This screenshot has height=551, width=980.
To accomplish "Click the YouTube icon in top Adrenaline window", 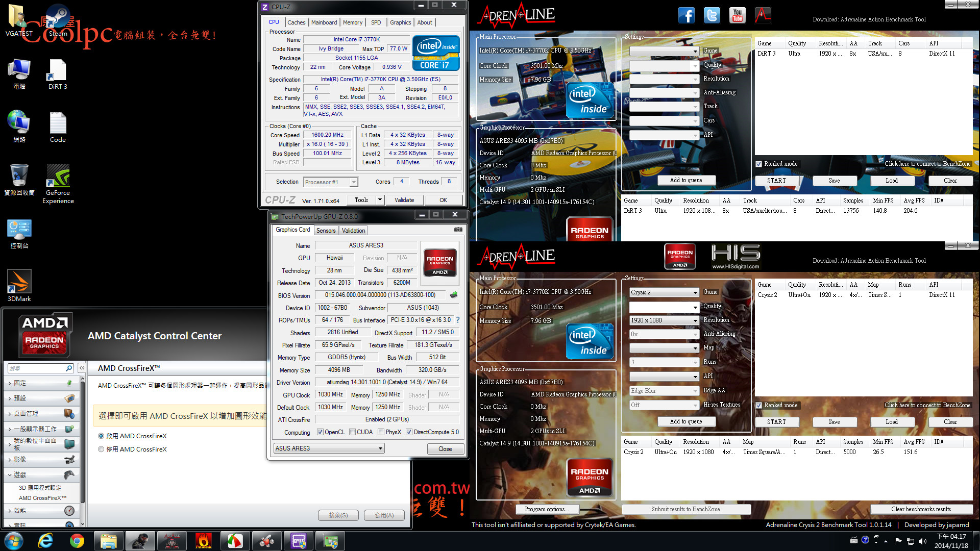I will point(738,15).
